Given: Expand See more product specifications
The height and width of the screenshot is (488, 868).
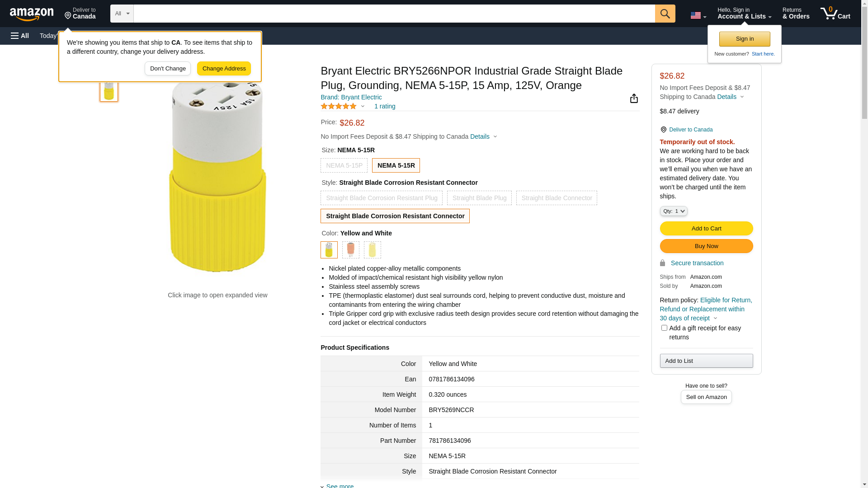Looking at the screenshot, I should click(x=339, y=485).
